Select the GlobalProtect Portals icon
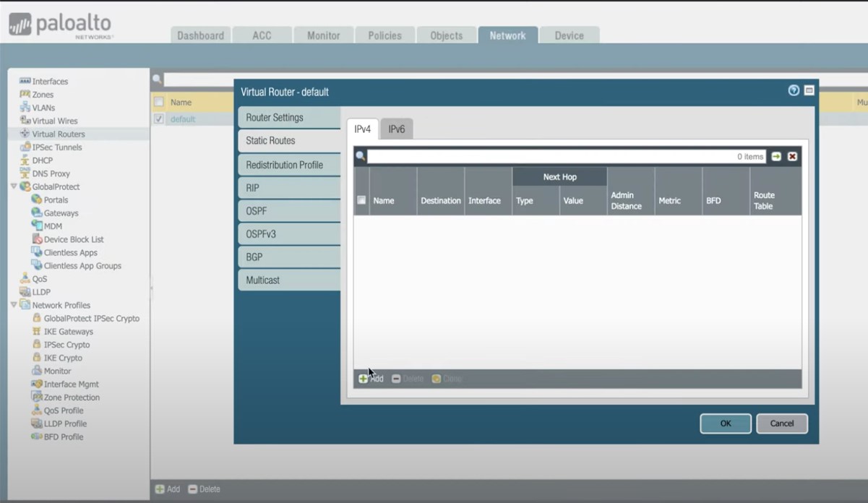 37,199
